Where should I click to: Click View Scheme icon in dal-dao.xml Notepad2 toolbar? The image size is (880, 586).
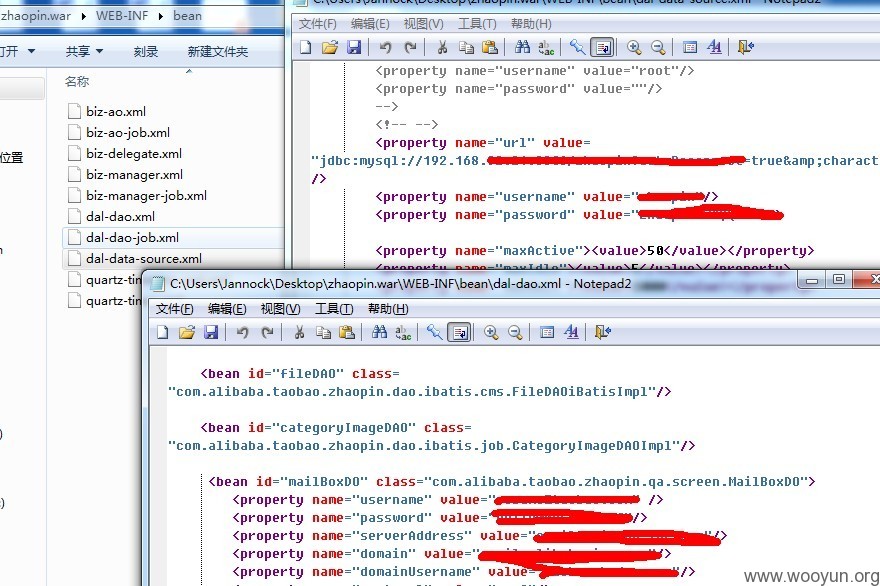tap(547, 332)
